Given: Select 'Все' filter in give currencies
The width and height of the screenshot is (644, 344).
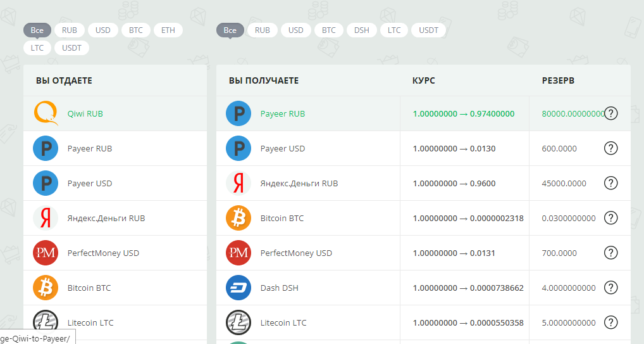Looking at the screenshot, I should click(x=37, y=30).
